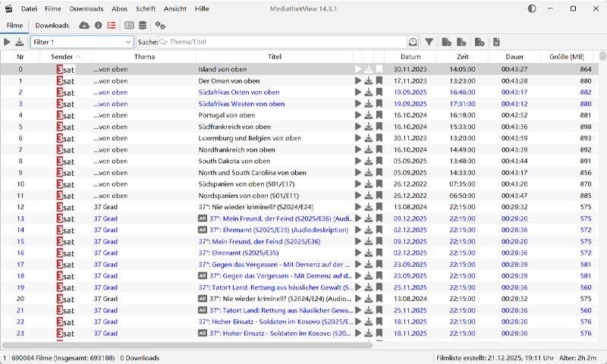Open the Schrift menu

click(x=146, y=8)
